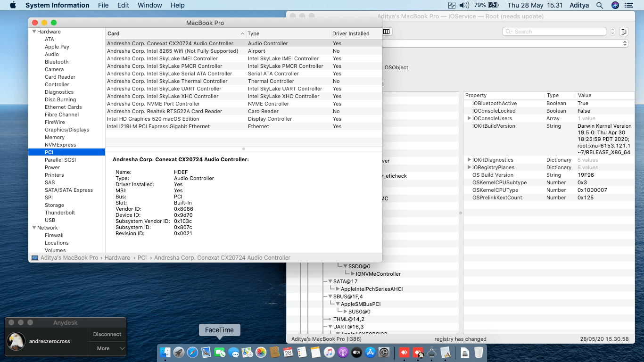
Task: Launch Photos from the Dock
Action: tap(261, 352)
